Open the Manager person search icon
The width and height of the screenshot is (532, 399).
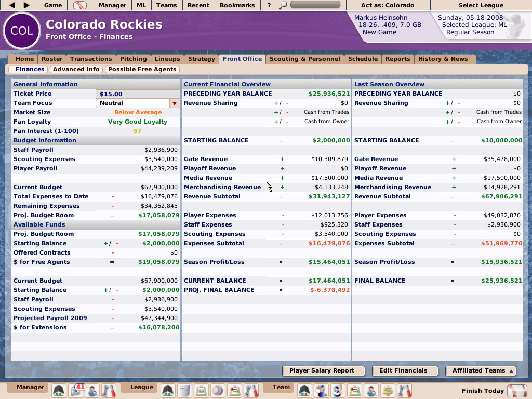coord(92,391)
